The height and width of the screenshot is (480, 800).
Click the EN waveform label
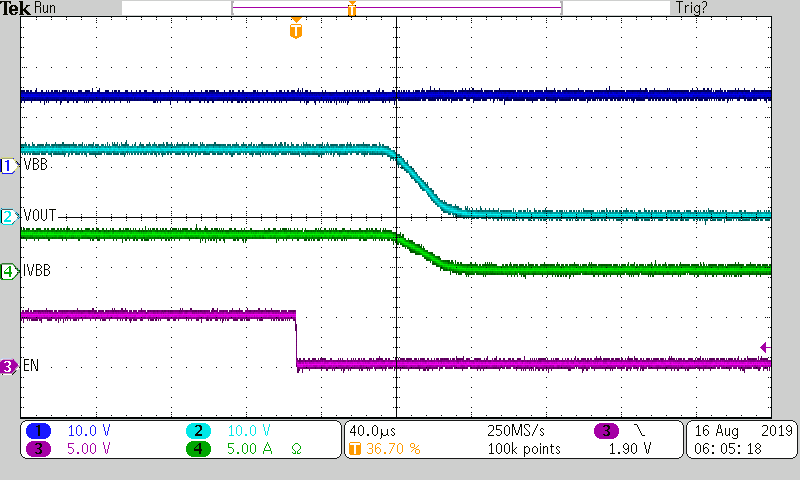[x=31, y=365]
